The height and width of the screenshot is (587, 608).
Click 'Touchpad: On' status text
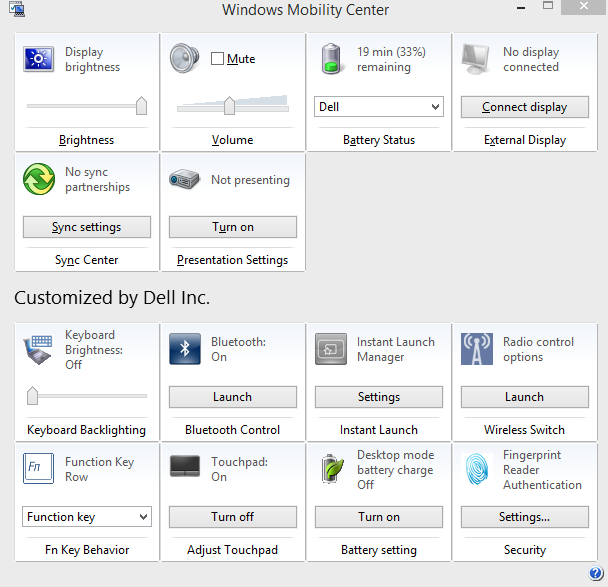240,469
